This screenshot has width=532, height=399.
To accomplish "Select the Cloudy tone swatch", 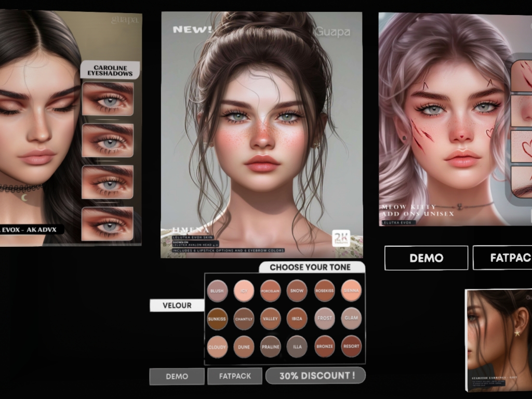I will (217, 347).
